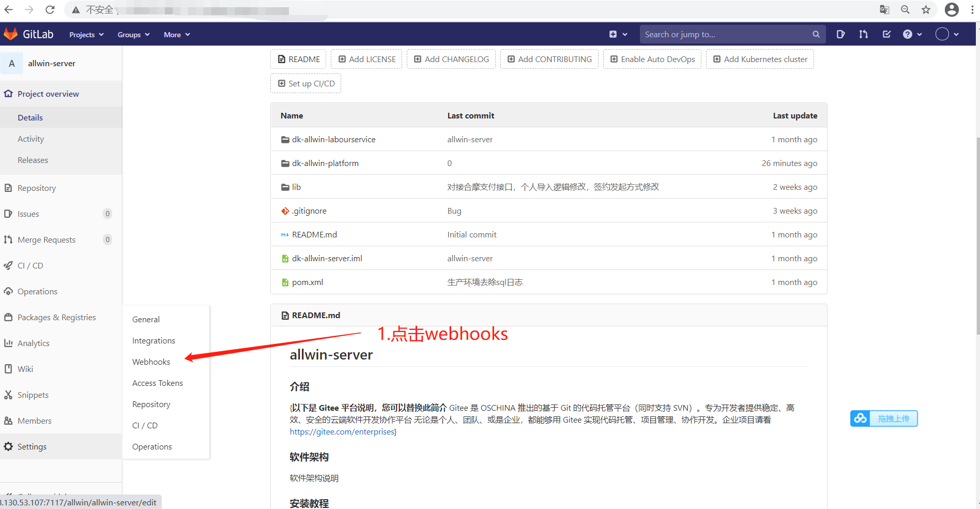980x509 pixels.
Task: Click the README button
Action: point(299,59)
